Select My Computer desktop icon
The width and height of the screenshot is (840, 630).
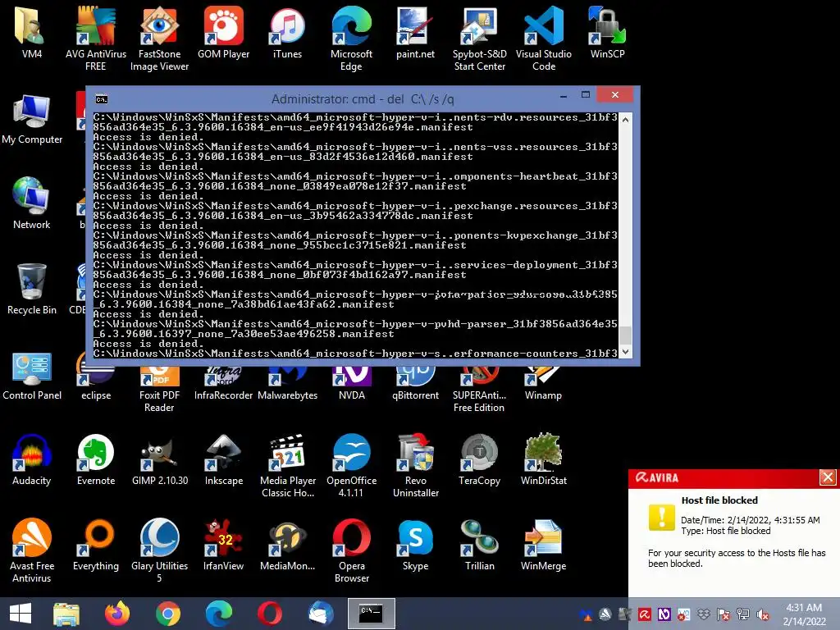32,119
